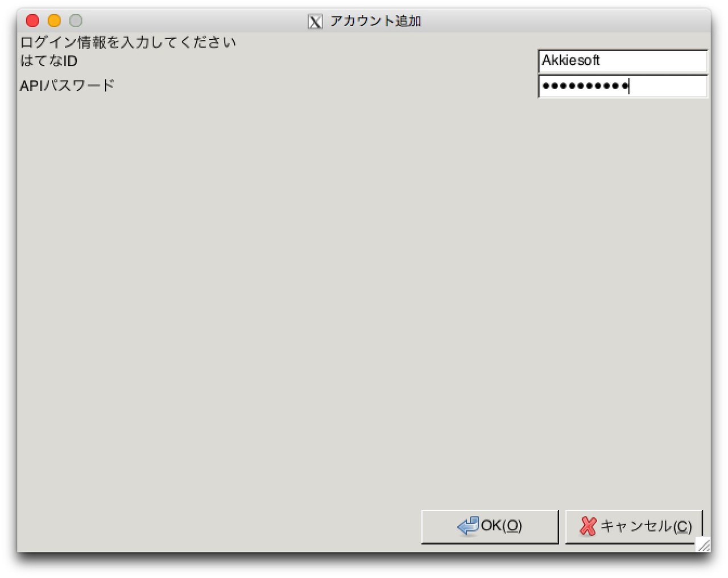Grab the resize grip in the bottom-right corner
The height and width of the screenshot is (578, 728).
pyautogui.click(x=704, y=544)
